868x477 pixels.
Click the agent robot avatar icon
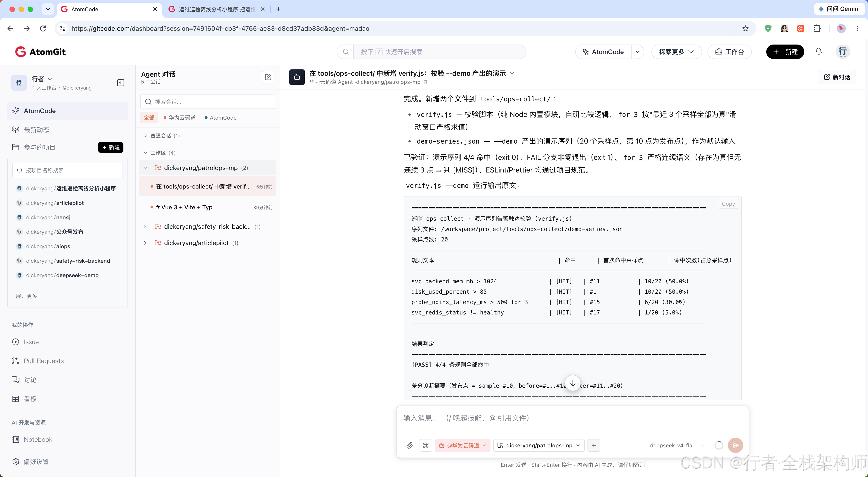pyautogui.click(x=297, y=77)
